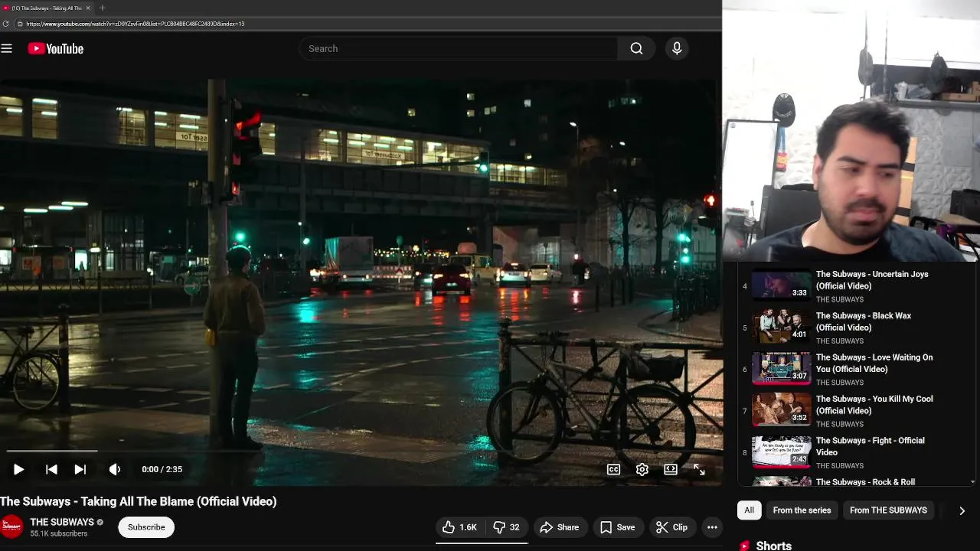Skip to the next video
This screenshot has width=980, height=551.
coord(80,469)
